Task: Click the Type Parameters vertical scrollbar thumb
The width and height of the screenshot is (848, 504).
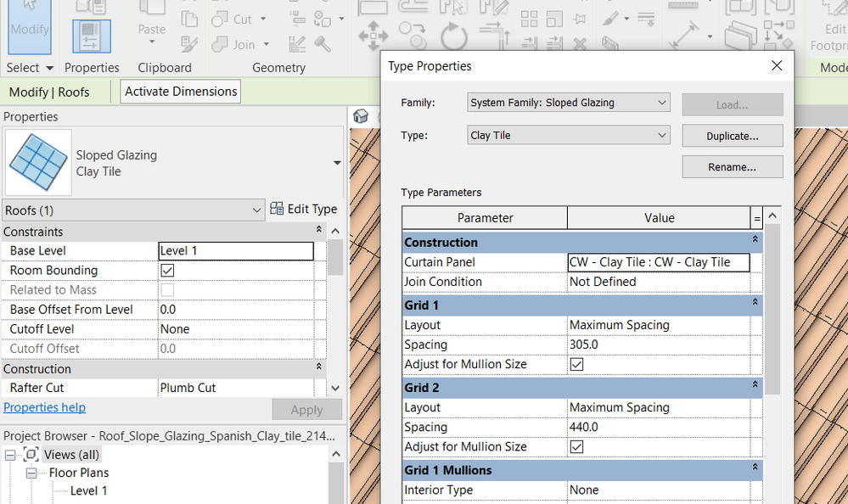Action: pyautogui.click(x=772, y=308)
